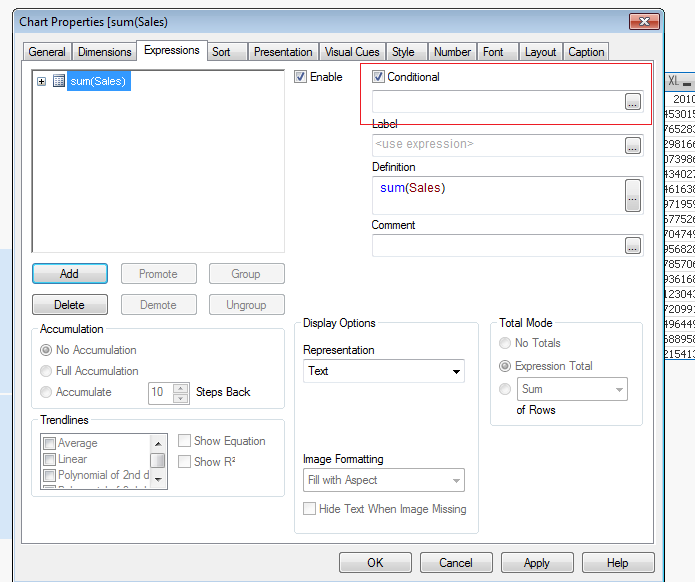Click the Cancel button

[x=456, y=562]
